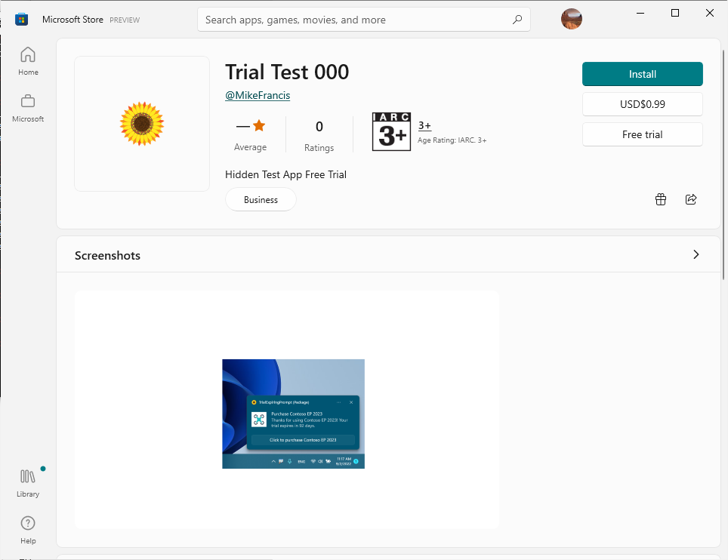
Task: Expand the Screenshots section chevron
Action: pyautogui.click(x=696, y=254)
